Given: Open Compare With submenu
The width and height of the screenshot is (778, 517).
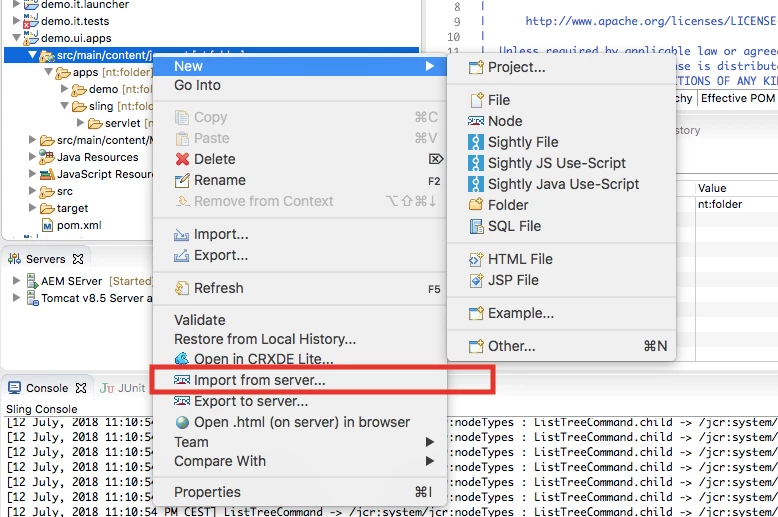Looking at the screenshot, I should 300,461.
